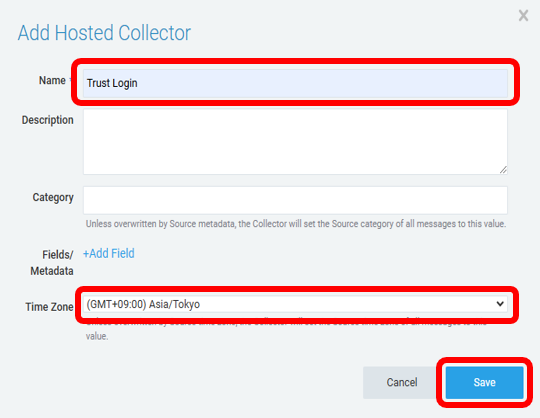
Task: Click the Time Zone label
Action: click(x=49, y=306)
